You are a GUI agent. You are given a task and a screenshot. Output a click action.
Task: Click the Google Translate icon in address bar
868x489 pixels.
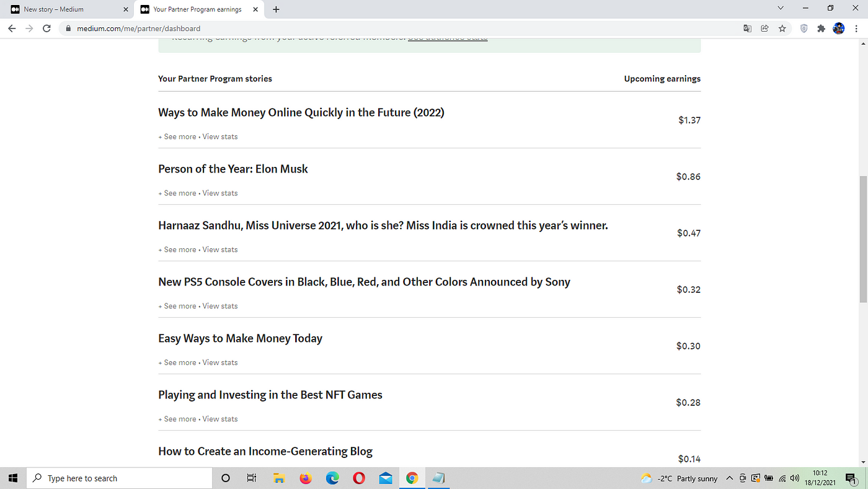748,29
